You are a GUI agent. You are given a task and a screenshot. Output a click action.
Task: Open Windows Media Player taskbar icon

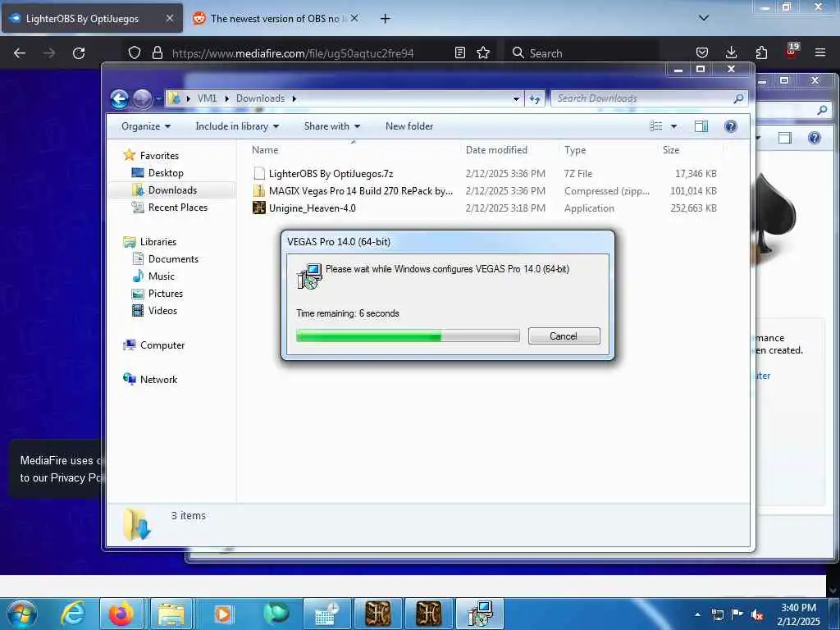[222, 614]
